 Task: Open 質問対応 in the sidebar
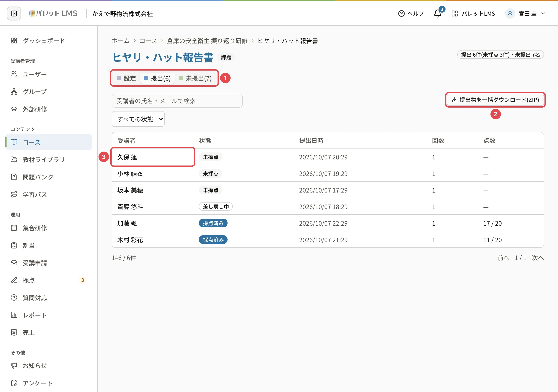coord(49,297)
